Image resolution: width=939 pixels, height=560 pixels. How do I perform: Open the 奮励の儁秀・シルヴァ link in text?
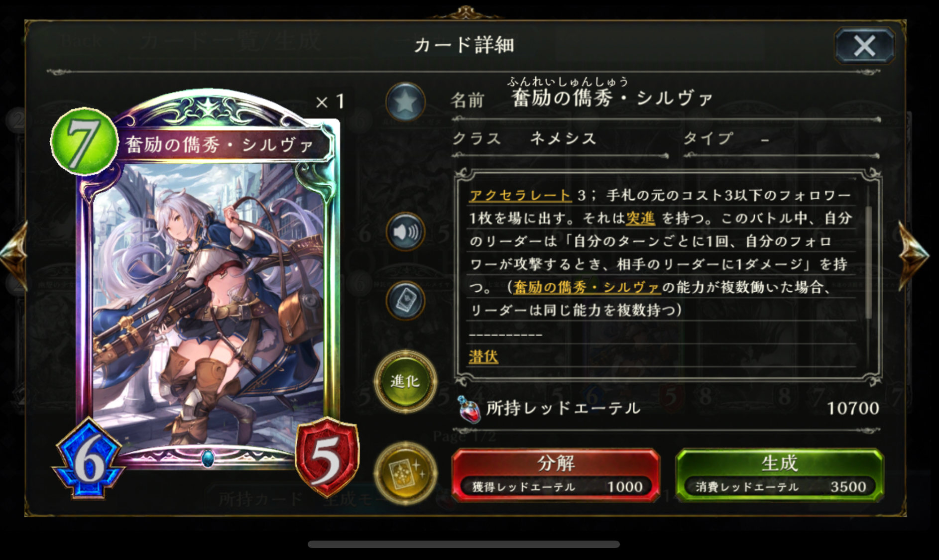(587, 287)
